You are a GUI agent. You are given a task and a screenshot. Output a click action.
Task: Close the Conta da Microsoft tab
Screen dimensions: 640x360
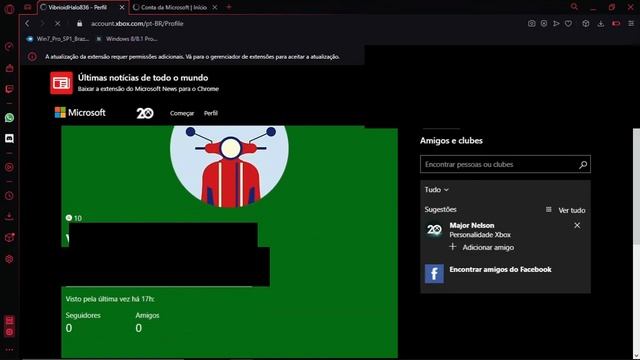click(x=215, y=7)
